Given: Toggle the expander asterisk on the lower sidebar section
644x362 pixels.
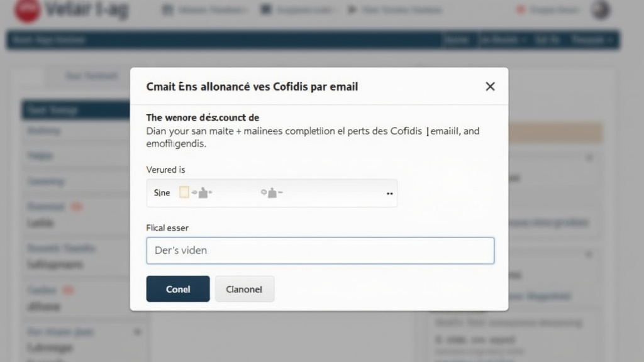Looking at the screenshot, I should [x=136, y=332].
